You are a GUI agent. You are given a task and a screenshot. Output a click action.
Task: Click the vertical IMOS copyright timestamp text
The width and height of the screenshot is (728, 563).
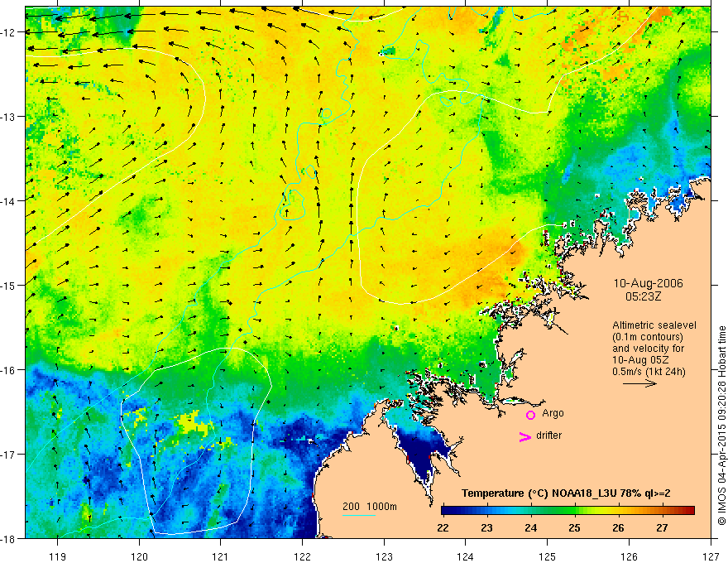point(721,426)
